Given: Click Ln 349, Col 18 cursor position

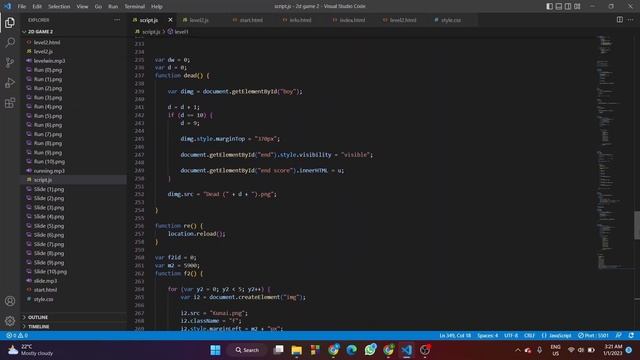Looking at the screenshot, I should [455, 335].
